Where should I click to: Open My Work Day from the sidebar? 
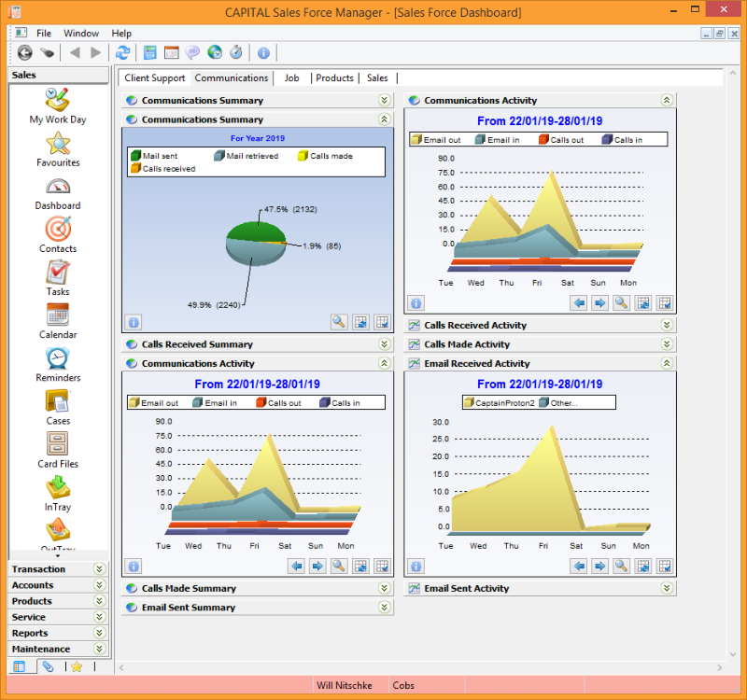click(x=58, y=106)
